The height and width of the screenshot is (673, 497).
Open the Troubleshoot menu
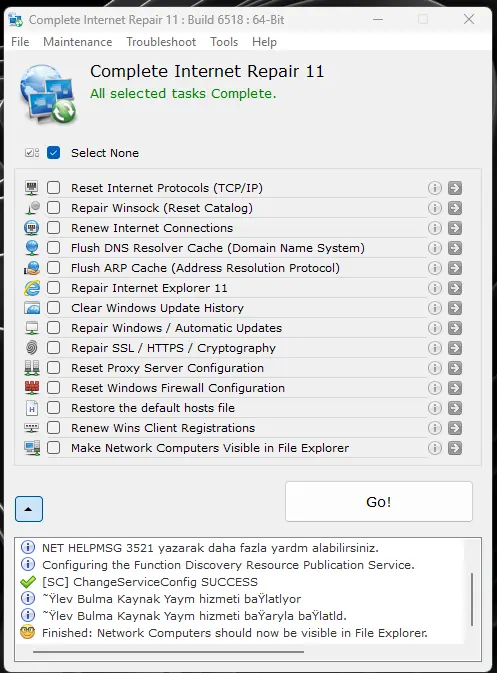click(161, 42)
